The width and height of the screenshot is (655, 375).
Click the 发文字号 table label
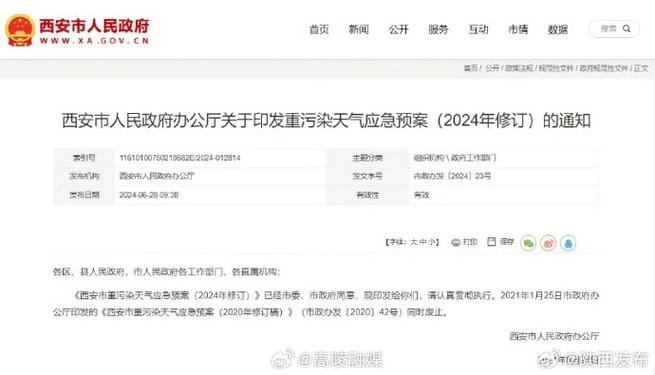(x=368, y=176)
